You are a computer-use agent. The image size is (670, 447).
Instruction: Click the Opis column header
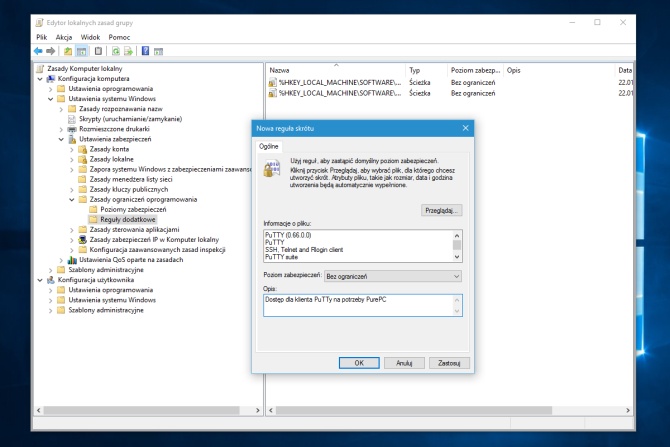(x=559, y=70)
